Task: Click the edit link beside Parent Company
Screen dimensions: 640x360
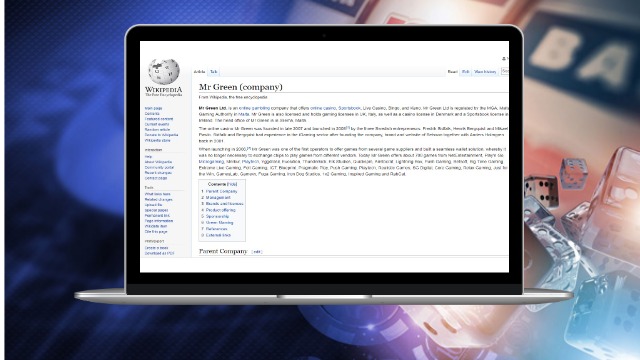Action: click(256, 252)
